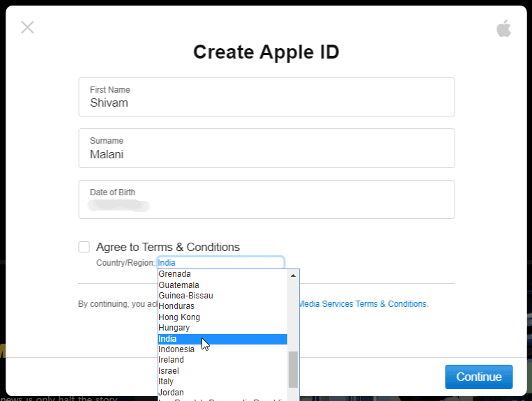This screenshot has width=532, height=401.
Task: Click the Apple logo icon
Action: 503,28
